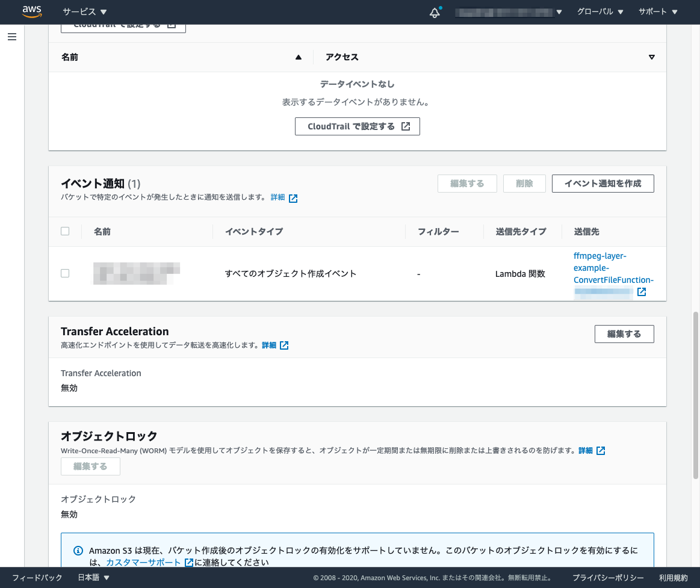700x588 pixels.
Task: Click the AWS home logo
Action: (x=31, y=12)
